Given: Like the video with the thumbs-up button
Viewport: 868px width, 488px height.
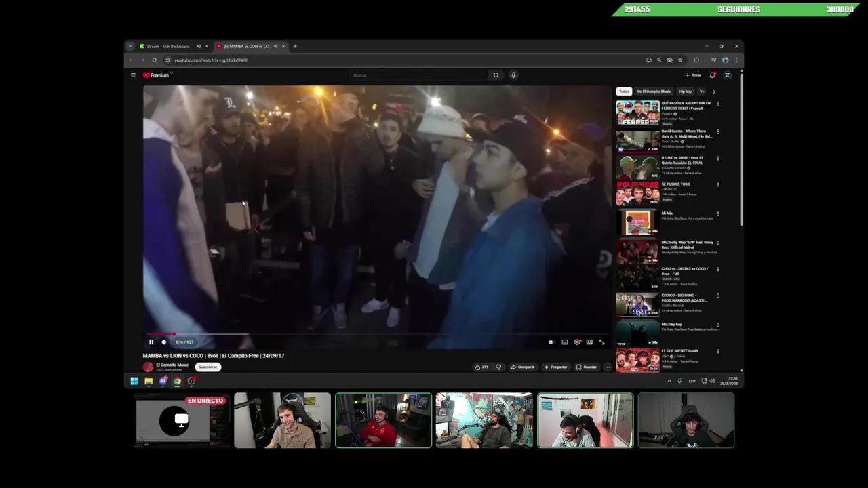Looking at the screenshot, I should 481,367.
